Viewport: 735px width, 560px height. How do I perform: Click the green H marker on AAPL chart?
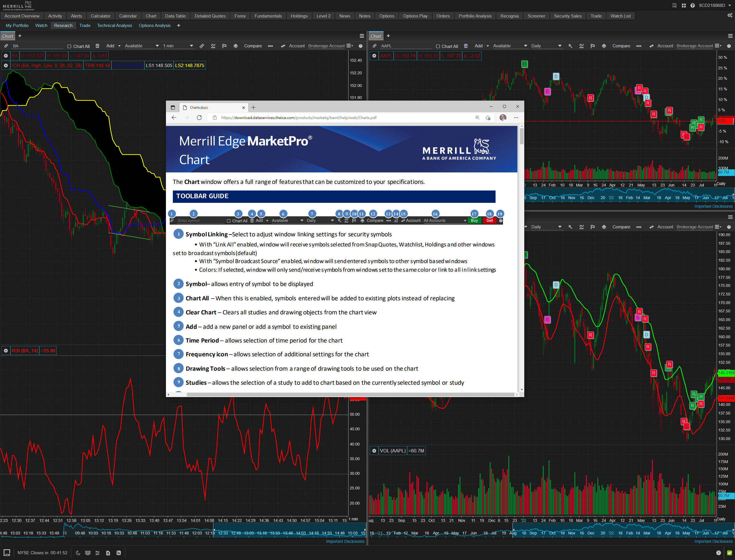[x=525, y=64]
